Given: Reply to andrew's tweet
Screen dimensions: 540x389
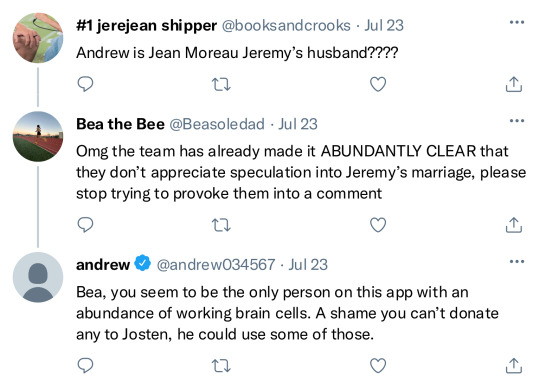Looking at the screenshot, I should (85, 366).
